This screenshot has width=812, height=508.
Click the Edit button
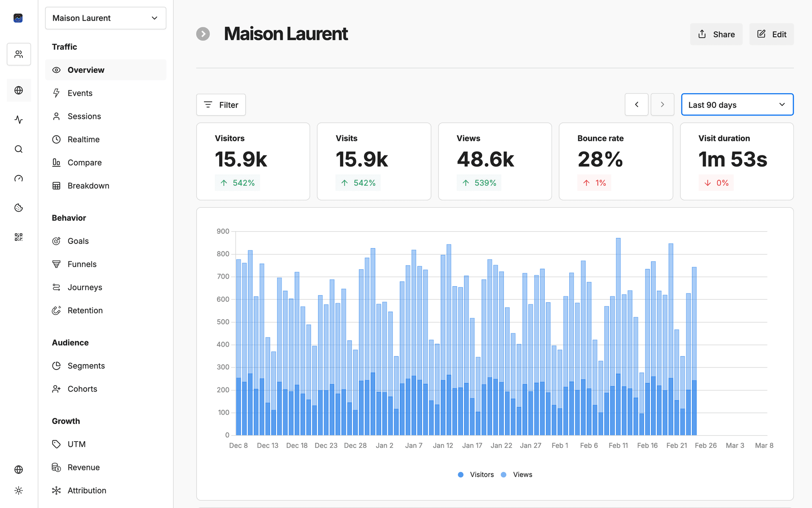771,34
